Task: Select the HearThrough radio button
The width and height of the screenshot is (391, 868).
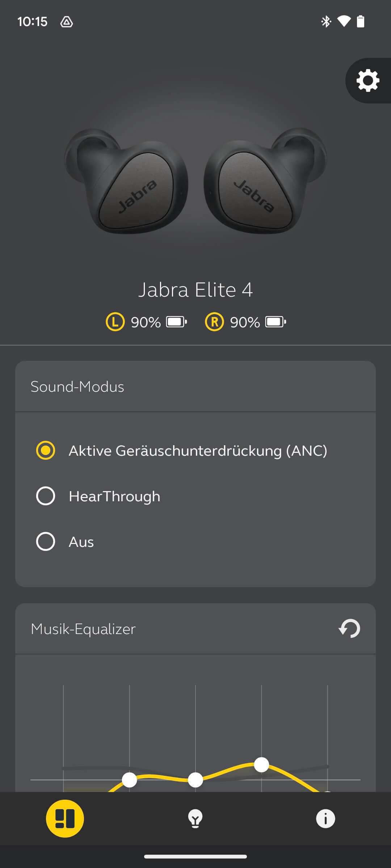Action: (46, 496)
